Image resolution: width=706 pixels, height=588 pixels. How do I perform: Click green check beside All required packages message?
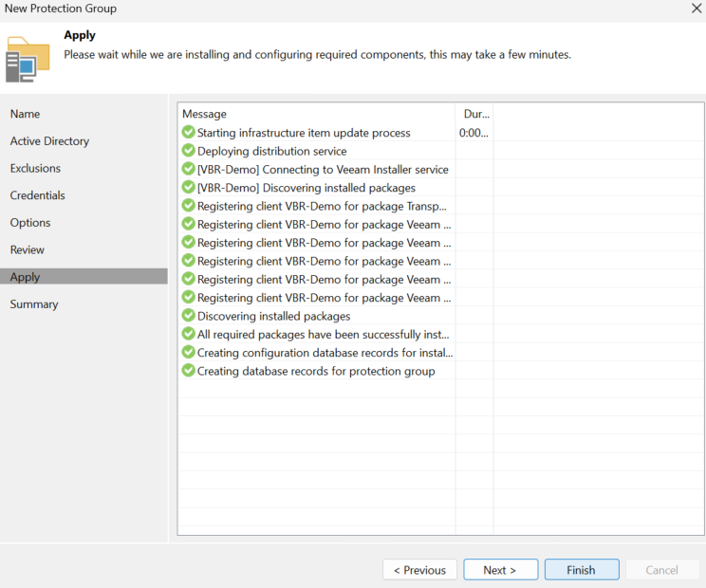coord(188,334)
